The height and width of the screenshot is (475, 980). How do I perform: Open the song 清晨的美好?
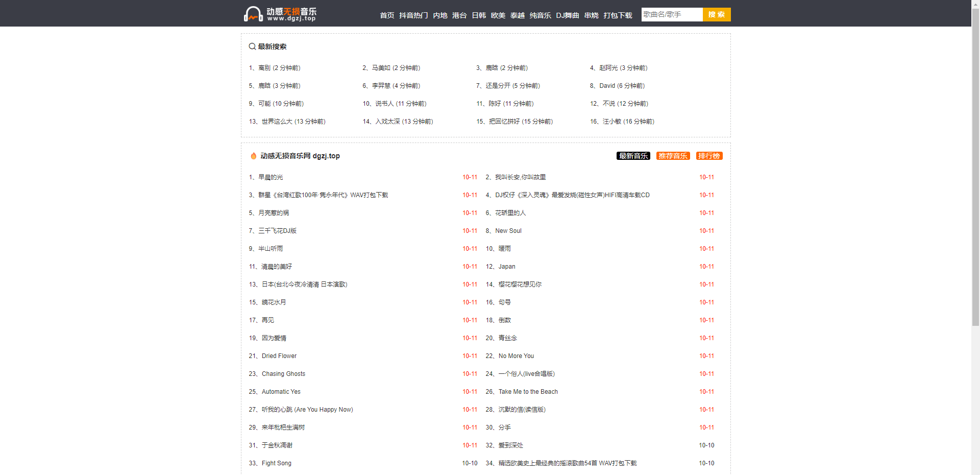click(277, 267)
